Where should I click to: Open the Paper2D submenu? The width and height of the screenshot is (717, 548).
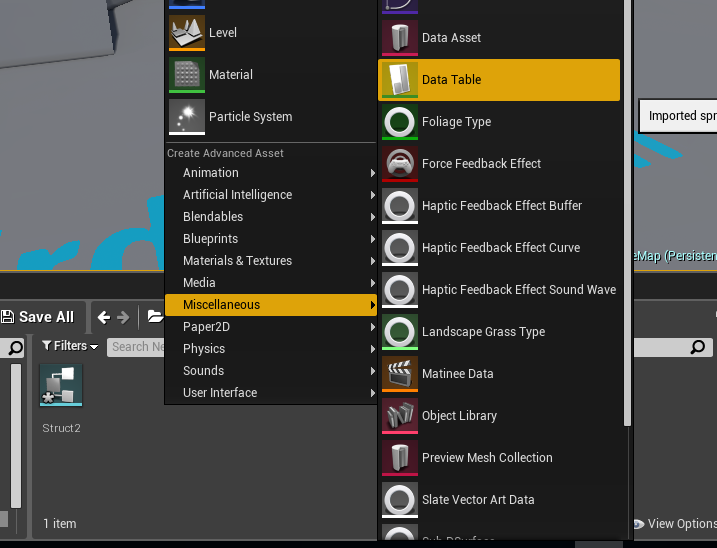point(271,327)
